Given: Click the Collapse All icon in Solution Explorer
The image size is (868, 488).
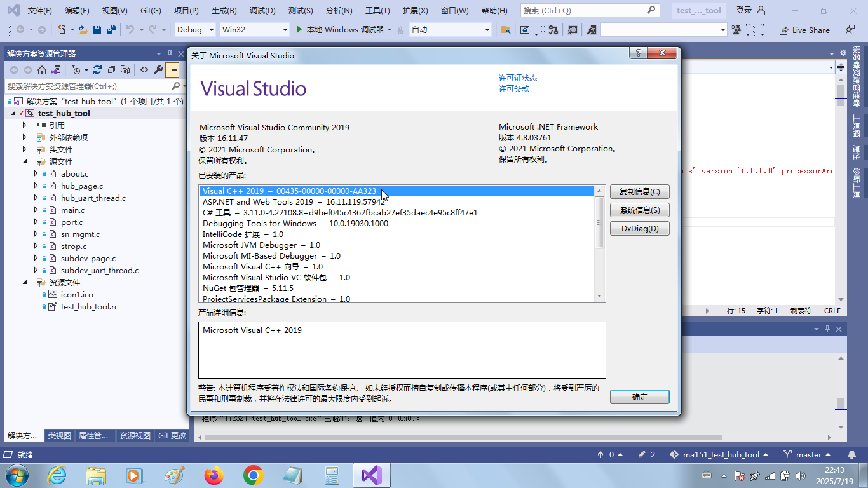Looking at the screenshot, I should coord(111,70).
